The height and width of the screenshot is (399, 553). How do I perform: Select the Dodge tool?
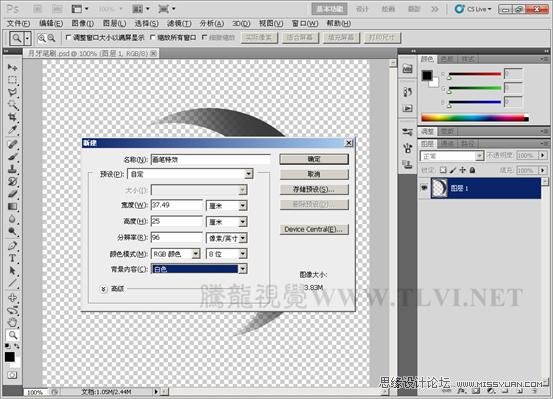(x=12, y=231)
